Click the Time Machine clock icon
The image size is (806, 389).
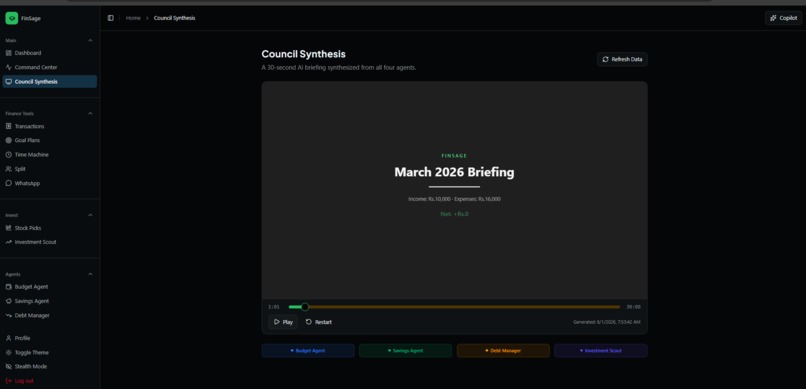(x=8, y=155)
